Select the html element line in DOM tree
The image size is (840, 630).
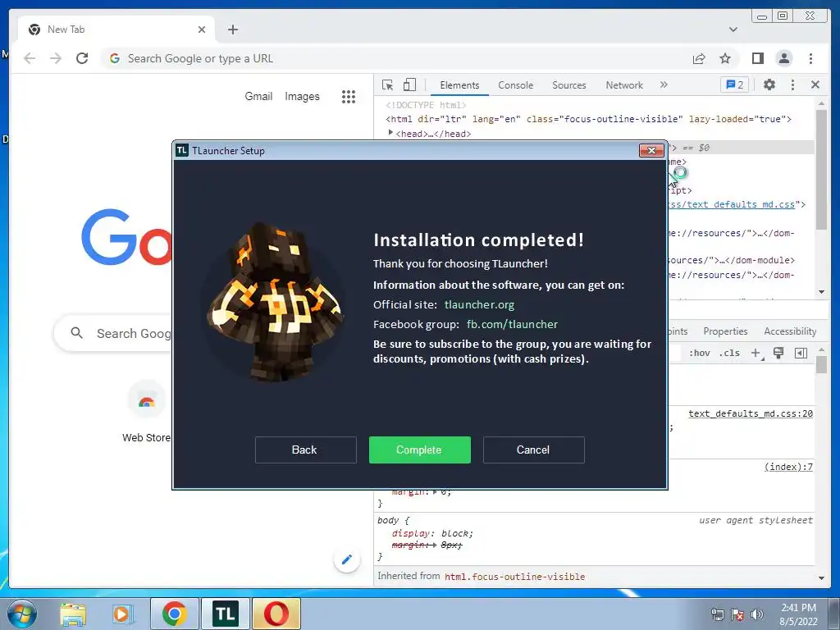pyautogui.click(x=588, y=119)
